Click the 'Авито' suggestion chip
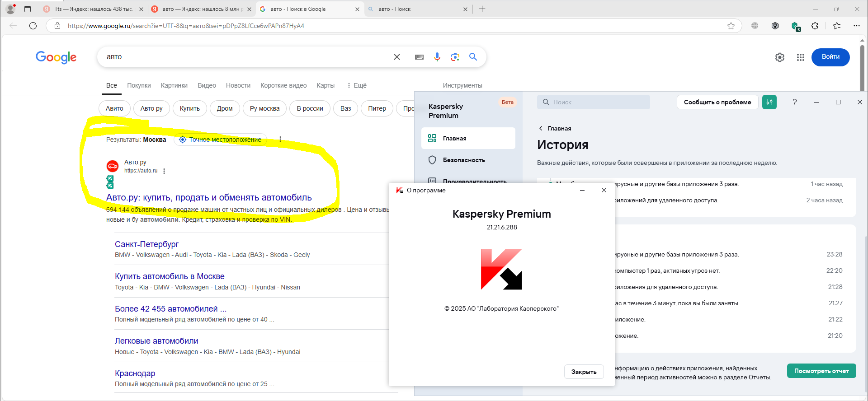 (x=114, y=108)
